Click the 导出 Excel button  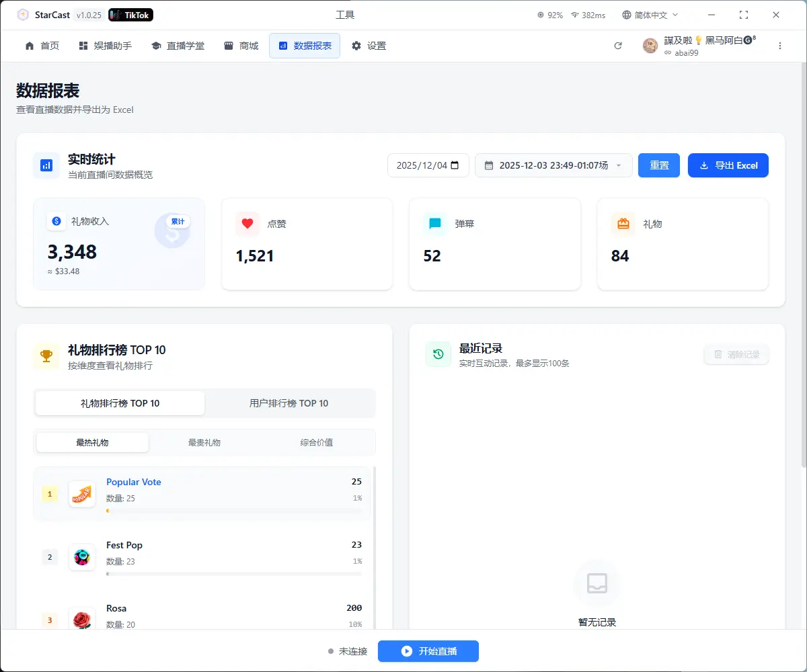[x=728, y=165]
